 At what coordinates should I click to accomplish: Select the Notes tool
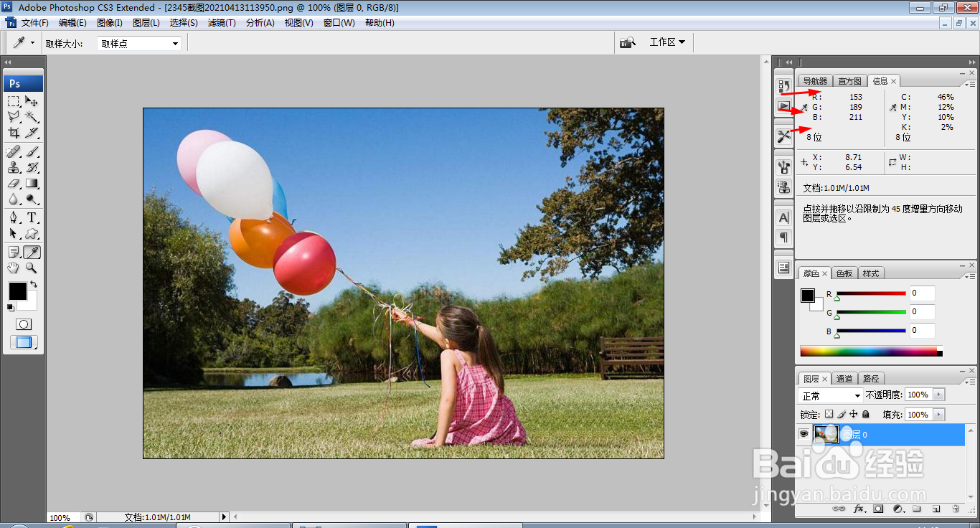click(x=14, y=252)
